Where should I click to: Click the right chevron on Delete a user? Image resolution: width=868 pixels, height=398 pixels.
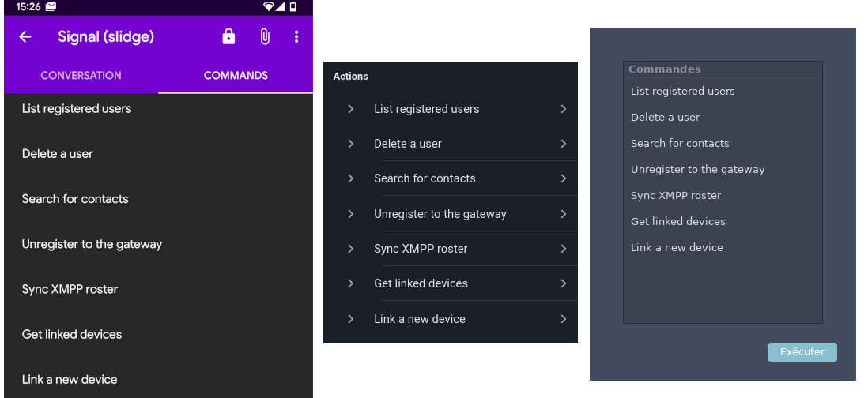563,144
